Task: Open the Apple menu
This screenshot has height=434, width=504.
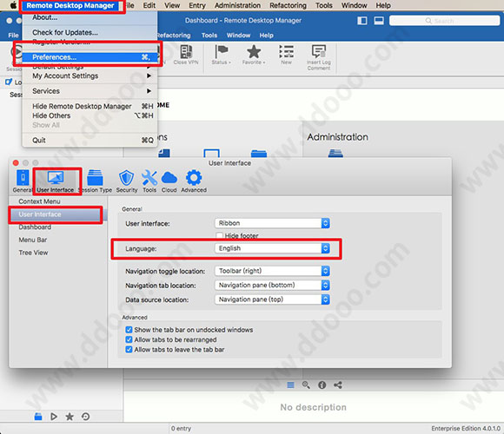Action: [13, 5]
